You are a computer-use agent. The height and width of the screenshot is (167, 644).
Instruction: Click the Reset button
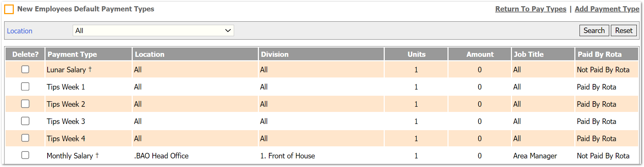pyautogui.click(x=624, y=31)
